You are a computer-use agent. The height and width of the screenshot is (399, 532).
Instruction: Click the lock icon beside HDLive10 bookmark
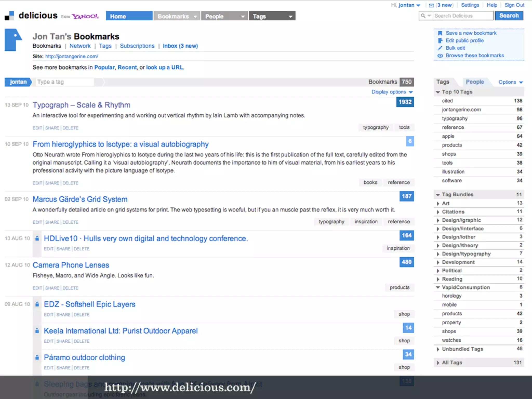(37, 238)
